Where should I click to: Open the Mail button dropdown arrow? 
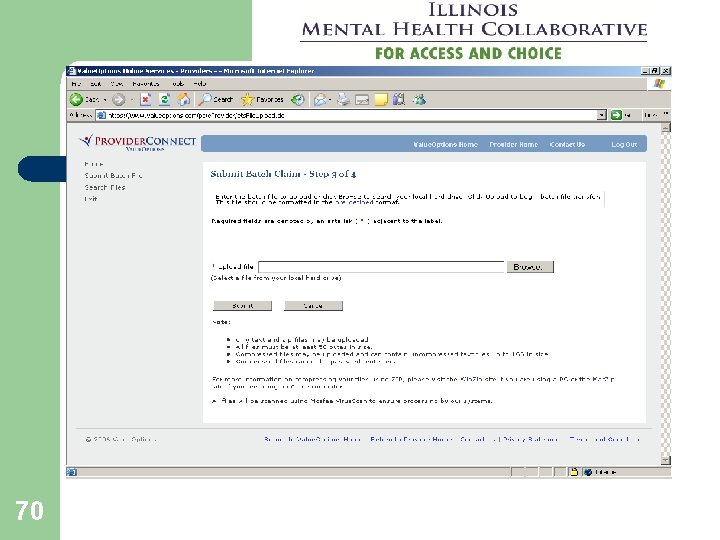[330, 100]
